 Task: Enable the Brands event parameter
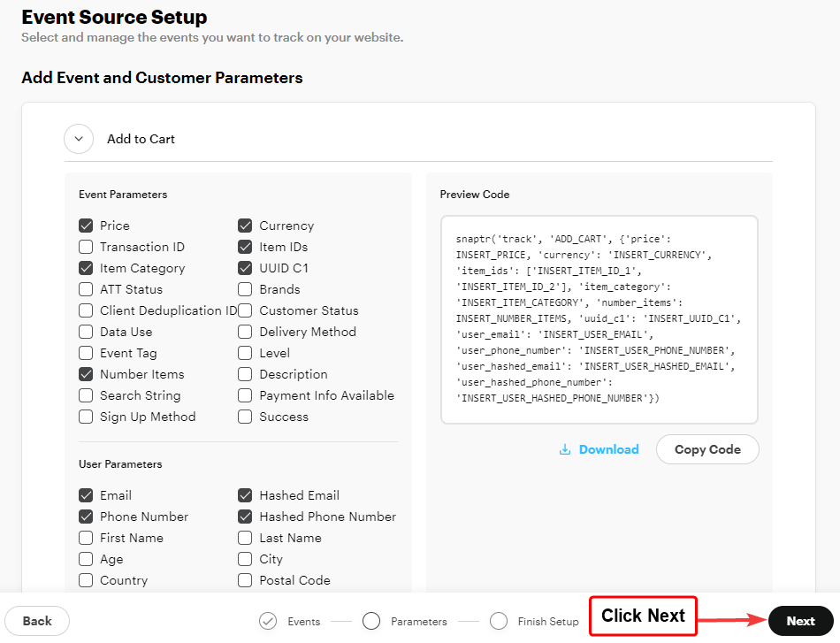pos(244,288)
